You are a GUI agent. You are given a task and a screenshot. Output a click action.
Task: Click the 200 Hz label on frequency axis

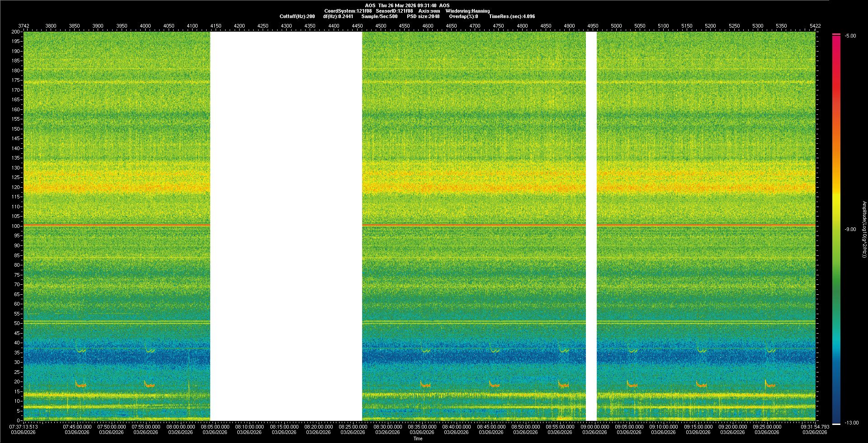(16, 32)
